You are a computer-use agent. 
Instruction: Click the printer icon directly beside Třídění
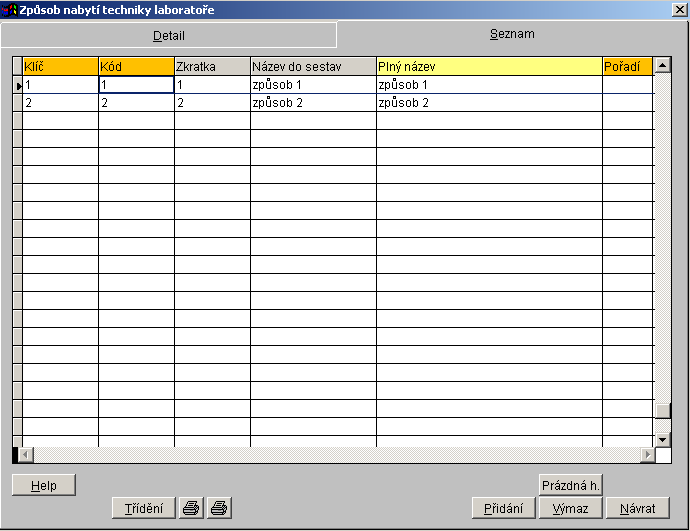[x=190, y=508]
